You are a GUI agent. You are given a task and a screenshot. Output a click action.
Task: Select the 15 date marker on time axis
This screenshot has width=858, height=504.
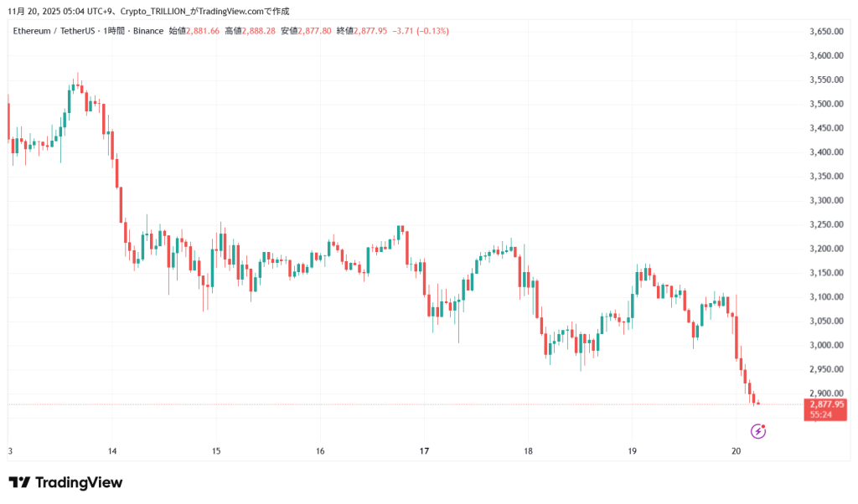pyautogui.click(x=216, y=451)
